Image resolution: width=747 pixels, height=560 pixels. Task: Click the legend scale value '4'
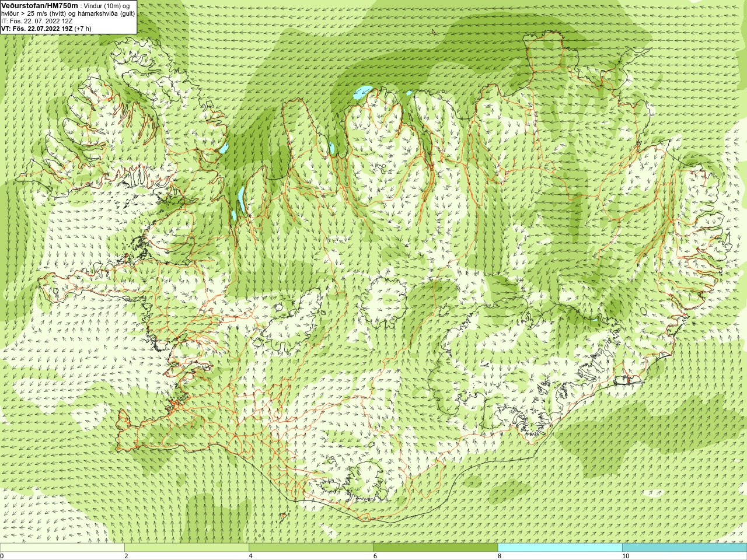click(250, 556)
